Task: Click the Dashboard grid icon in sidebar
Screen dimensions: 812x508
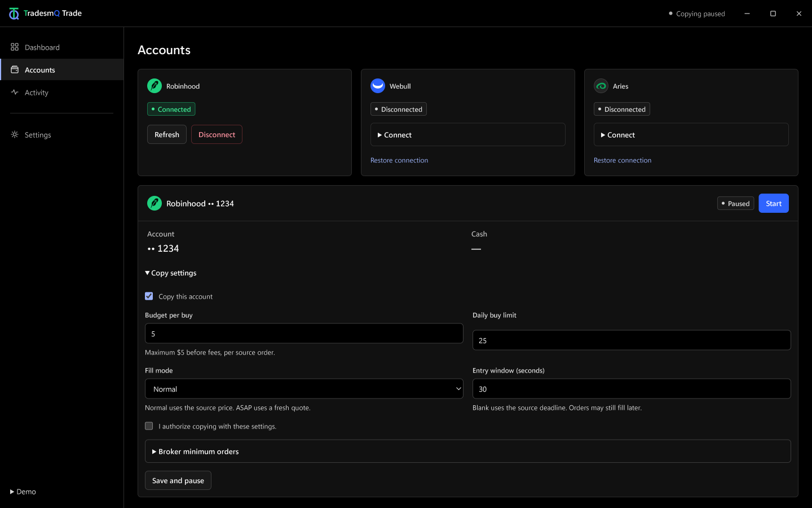Action: 15,47
